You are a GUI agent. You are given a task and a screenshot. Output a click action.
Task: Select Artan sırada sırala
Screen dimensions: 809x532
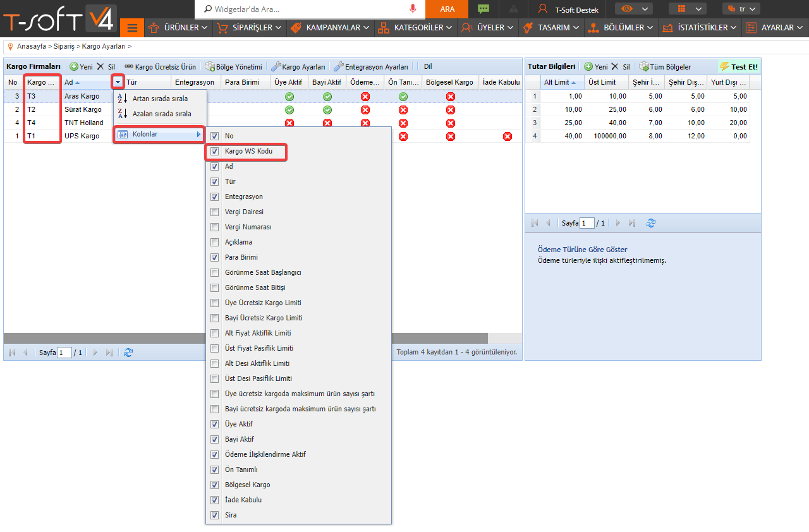pyautogui.click(x=160, y=99)
